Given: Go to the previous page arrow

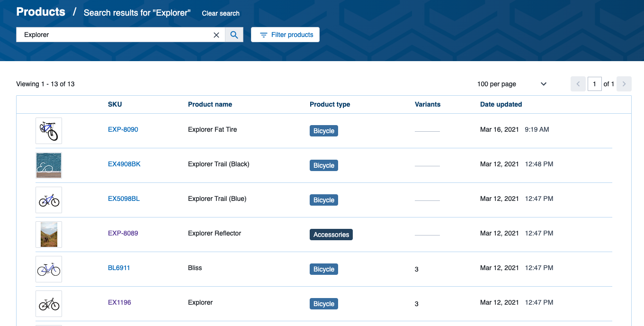Looking at the screenshot, I should (578, 84).
